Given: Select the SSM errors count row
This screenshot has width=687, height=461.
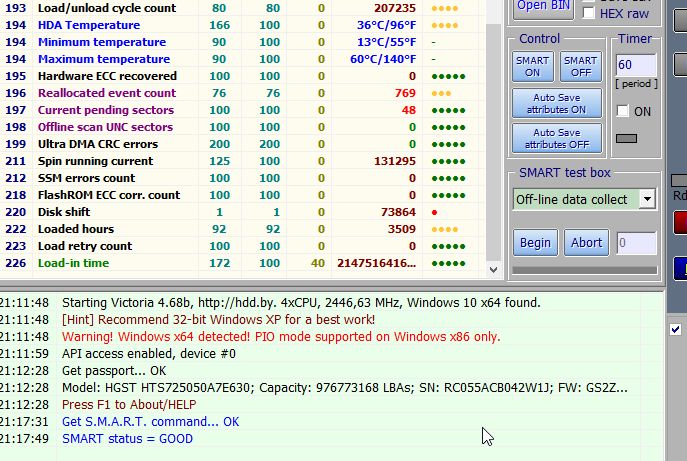Looking at the screenshot, I should 241,178.
